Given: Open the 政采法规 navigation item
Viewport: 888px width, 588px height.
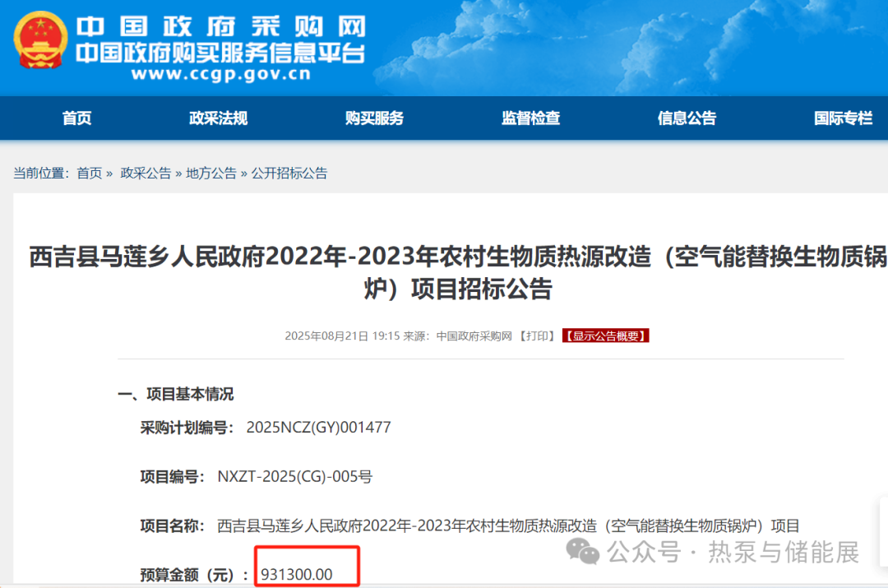Looking at the screenshot, I should [x=218, y=118].
